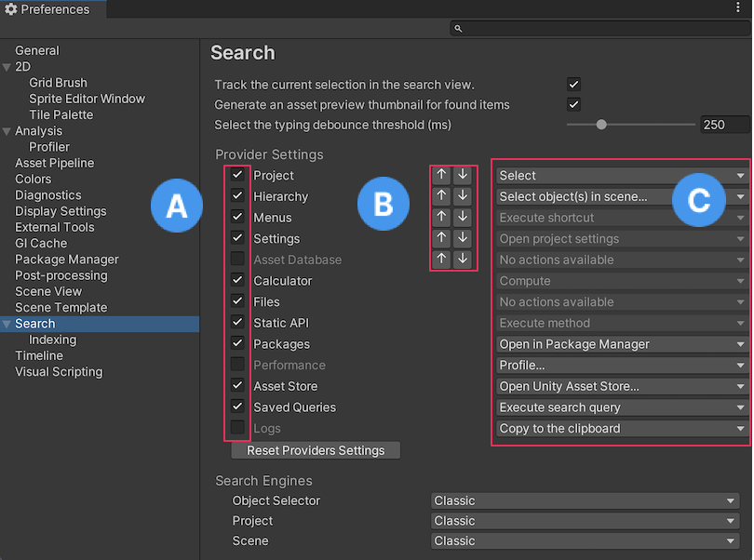The image size is (754, 560).
Task: Move the Hierarchy provider up
Action: point(441,196)
